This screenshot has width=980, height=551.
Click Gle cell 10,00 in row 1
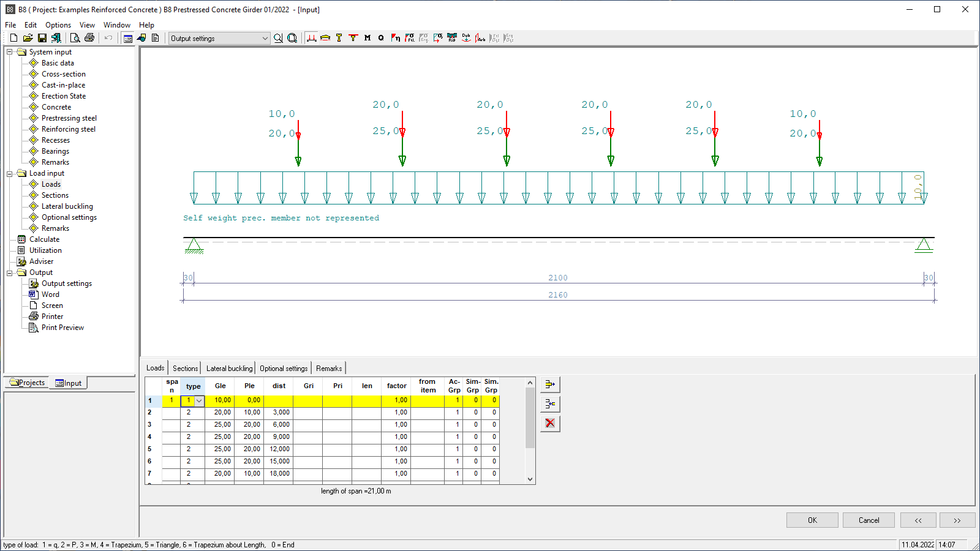click(x=219, y=400)
